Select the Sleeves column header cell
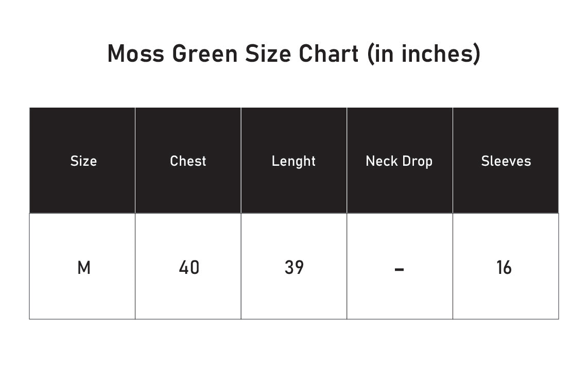588x382 pixels. coord(506,161)
